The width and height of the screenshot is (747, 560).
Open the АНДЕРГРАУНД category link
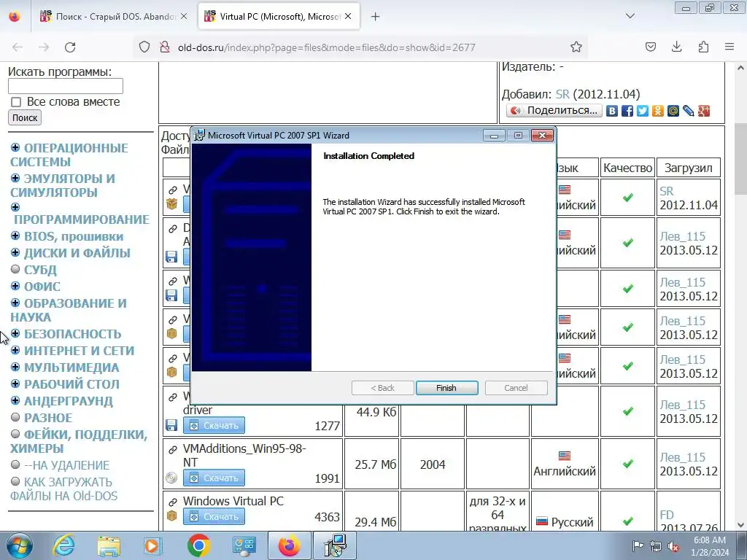pos(69,402)
